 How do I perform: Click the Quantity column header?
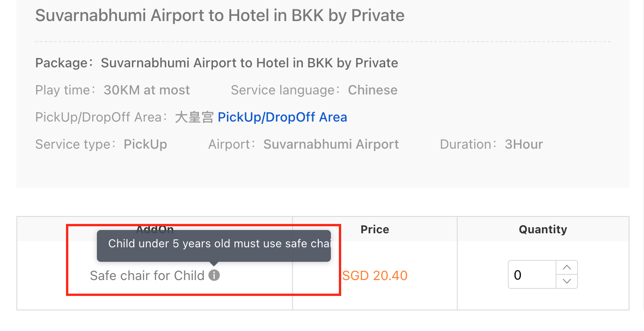point(543,230)
